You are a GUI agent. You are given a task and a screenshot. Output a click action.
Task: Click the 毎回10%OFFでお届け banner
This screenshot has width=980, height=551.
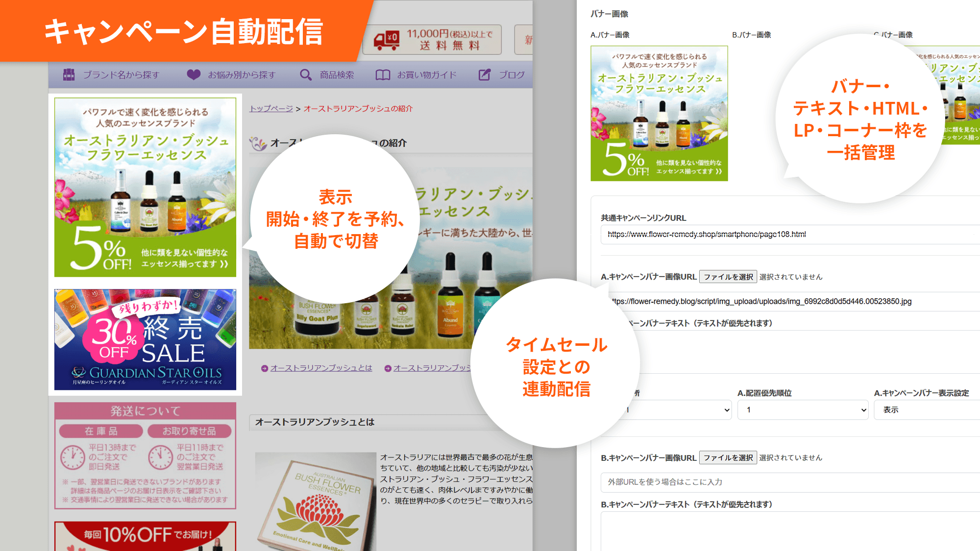click(145, 536)
